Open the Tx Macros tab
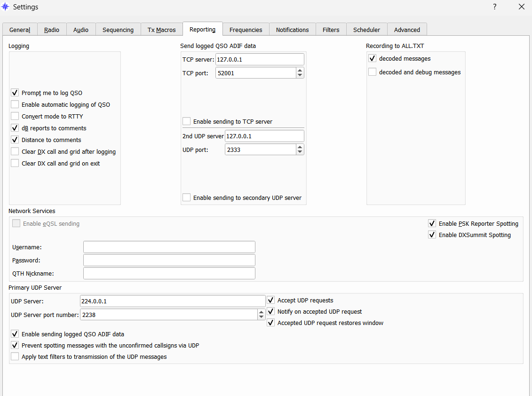The height and width of the screenshot is (396, 532). click(x=161, y=30)
